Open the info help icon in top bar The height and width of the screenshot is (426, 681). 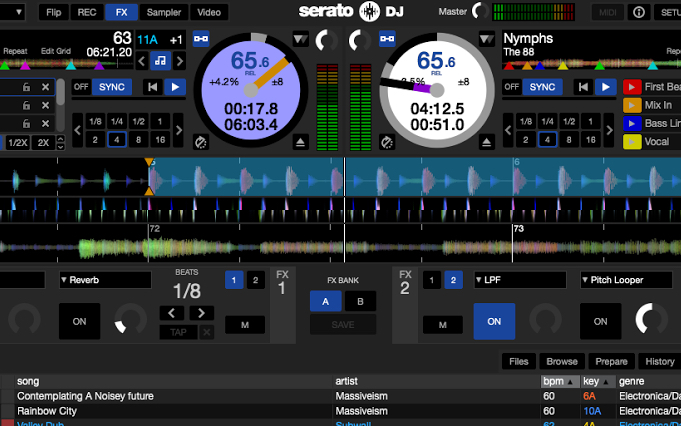(x=639, y=12)
